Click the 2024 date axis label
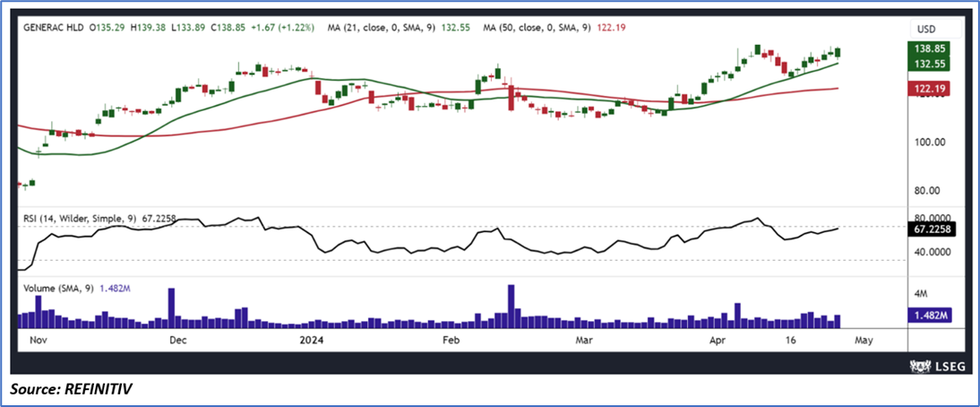 (311, 341)
